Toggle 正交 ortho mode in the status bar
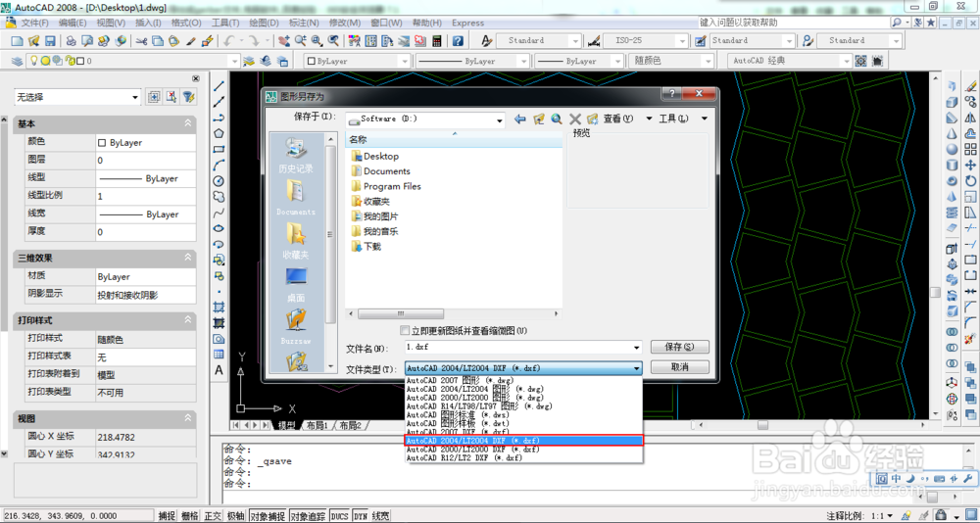Viewport: 980px width, 523px height. [213, 516]
